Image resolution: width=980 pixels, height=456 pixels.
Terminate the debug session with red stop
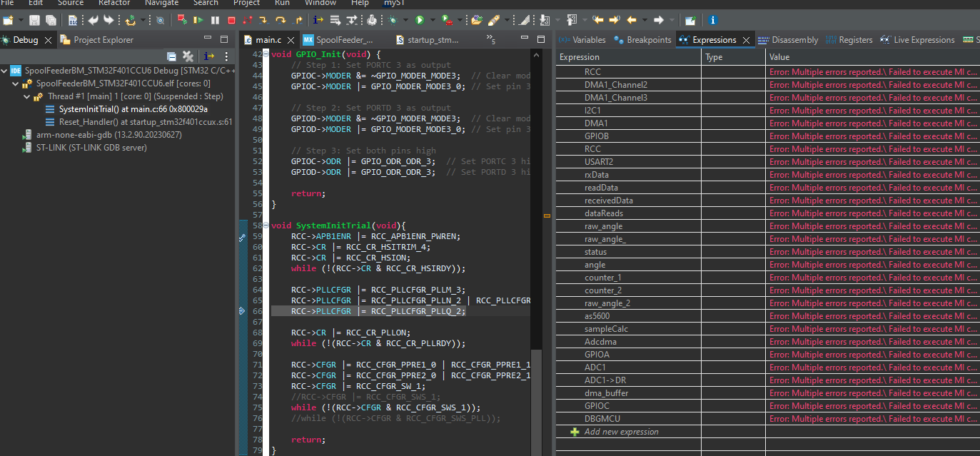(231, 20)
